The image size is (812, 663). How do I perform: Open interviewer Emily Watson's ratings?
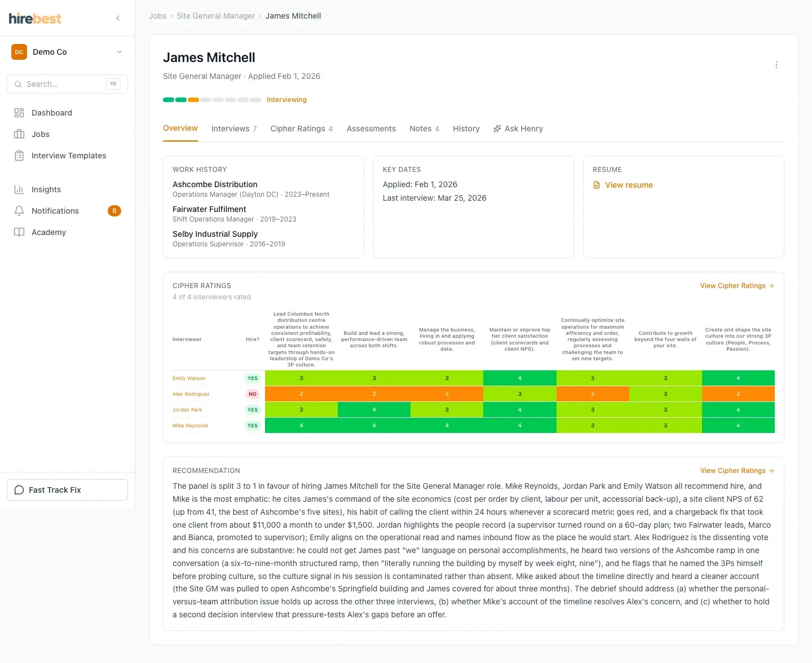[x=189, y=378]
